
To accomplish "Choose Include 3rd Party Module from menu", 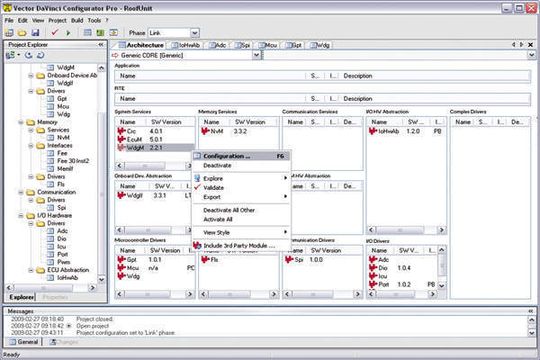I will [239, 246].
